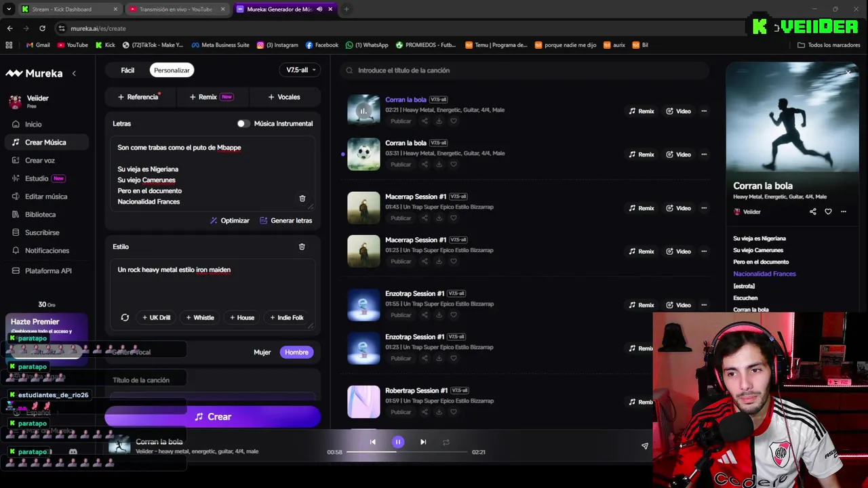Pause playback in the bottom player
868x488 pixels.
(x=398, y=442)
